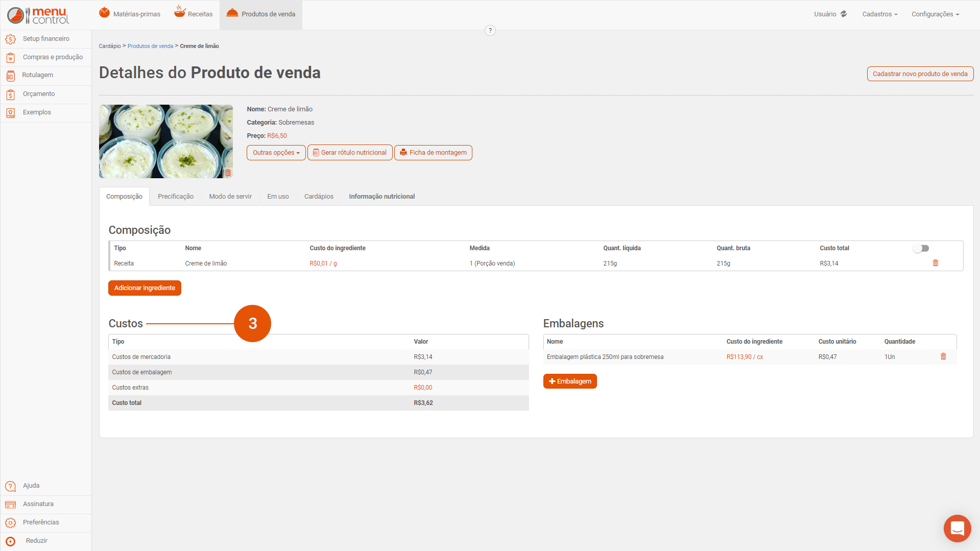Click Custo total value R$3,62

(423, 403)
